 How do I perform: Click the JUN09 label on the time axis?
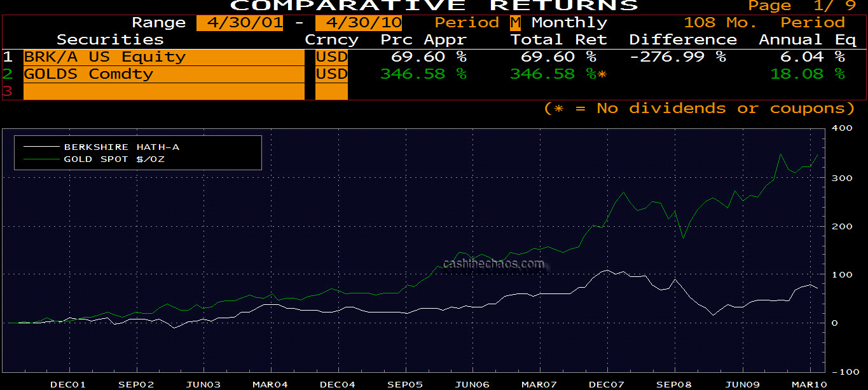[x=742, y=384]
